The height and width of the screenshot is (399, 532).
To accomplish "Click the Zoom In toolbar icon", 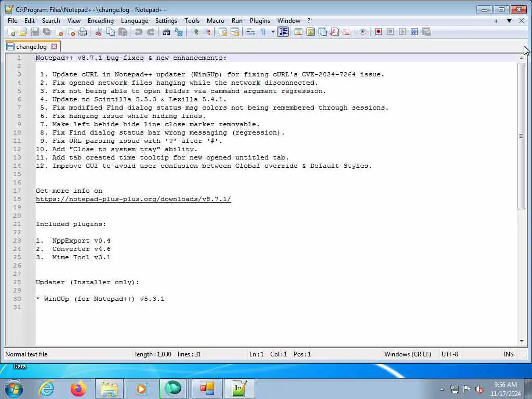I will tap(195, 32).
